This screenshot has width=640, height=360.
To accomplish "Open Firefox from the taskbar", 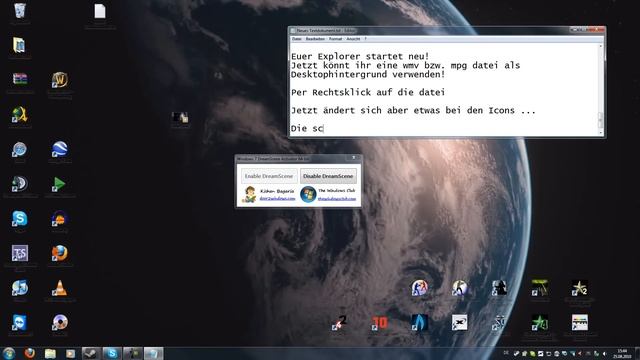I will pos(29,353).
